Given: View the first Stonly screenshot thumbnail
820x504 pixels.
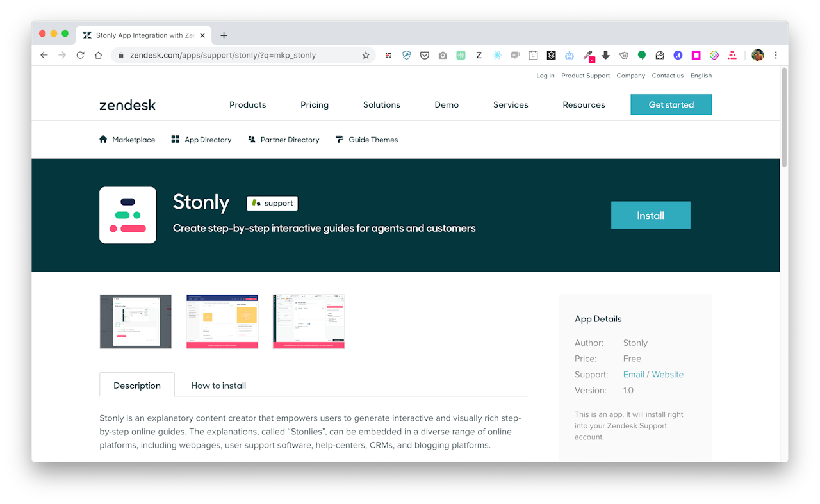Looking at the screenshot, I should pyautogui.click(x=135, y=321).
